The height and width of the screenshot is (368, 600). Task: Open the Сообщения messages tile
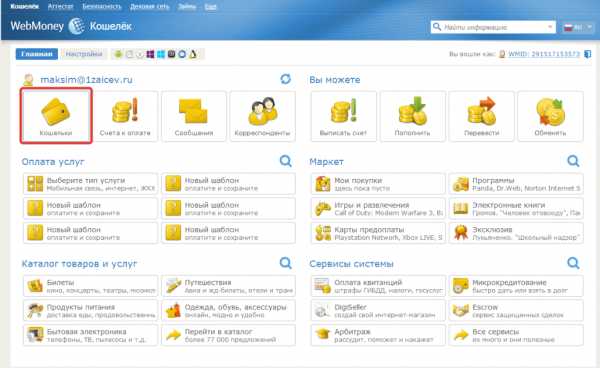(x=194, y=116)
